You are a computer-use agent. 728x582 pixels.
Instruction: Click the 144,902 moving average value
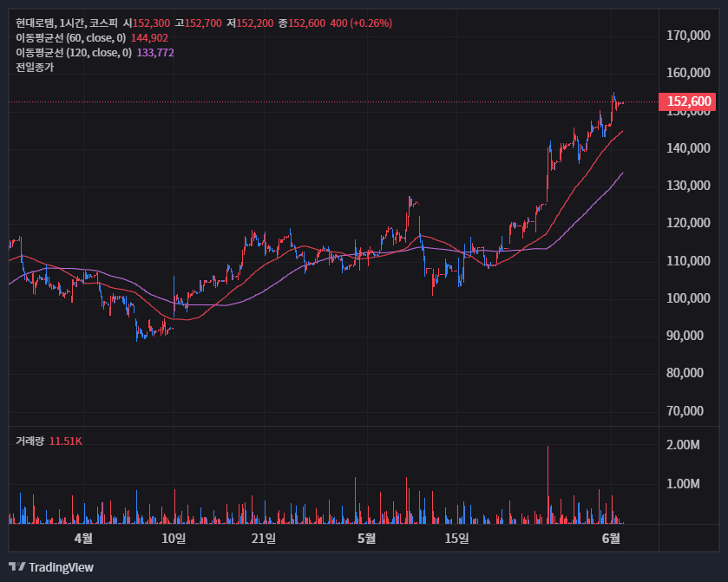point(149,37)
